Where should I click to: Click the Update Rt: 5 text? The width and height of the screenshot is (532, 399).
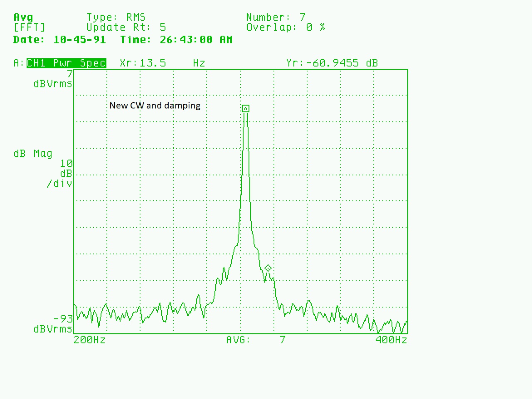click(126, 28)
